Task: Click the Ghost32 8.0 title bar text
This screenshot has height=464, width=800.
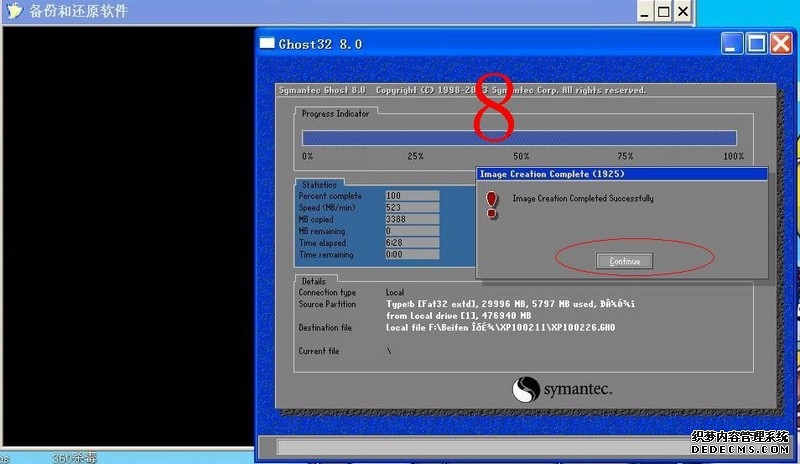Action: [320, 44]
